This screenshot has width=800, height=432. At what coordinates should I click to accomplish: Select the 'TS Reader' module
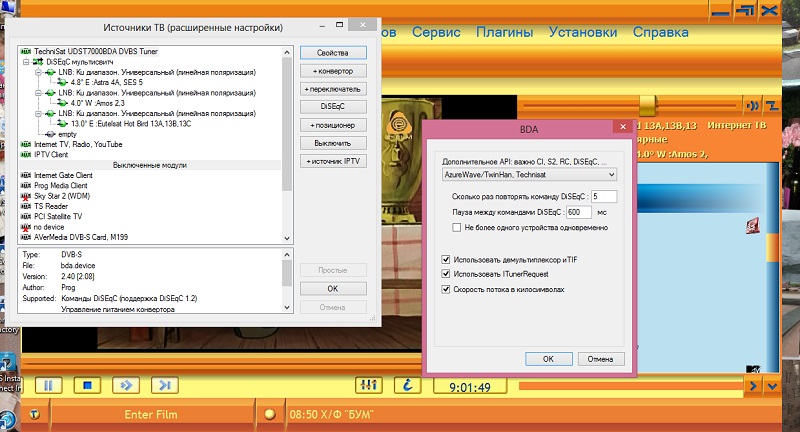51,206
